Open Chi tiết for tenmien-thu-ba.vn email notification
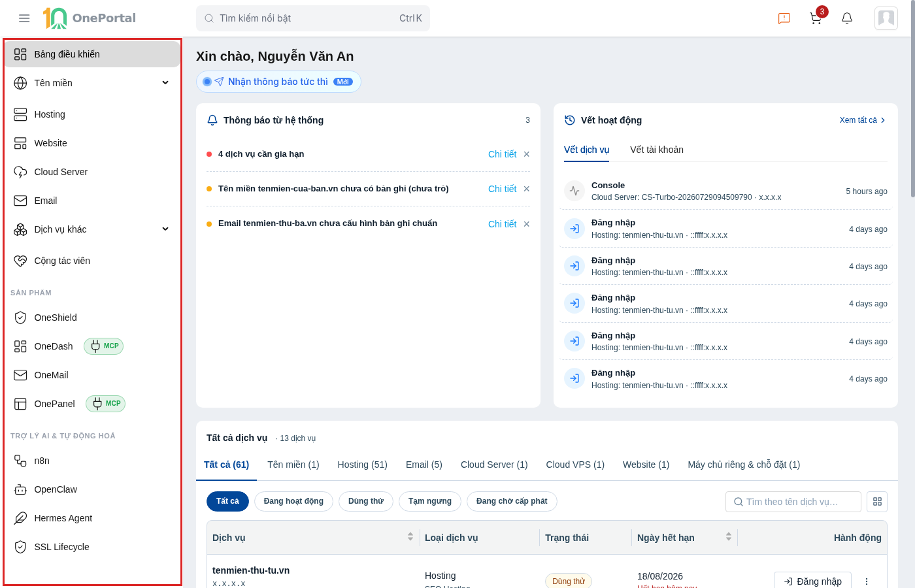The image size is (915, 588). [502, 224]
